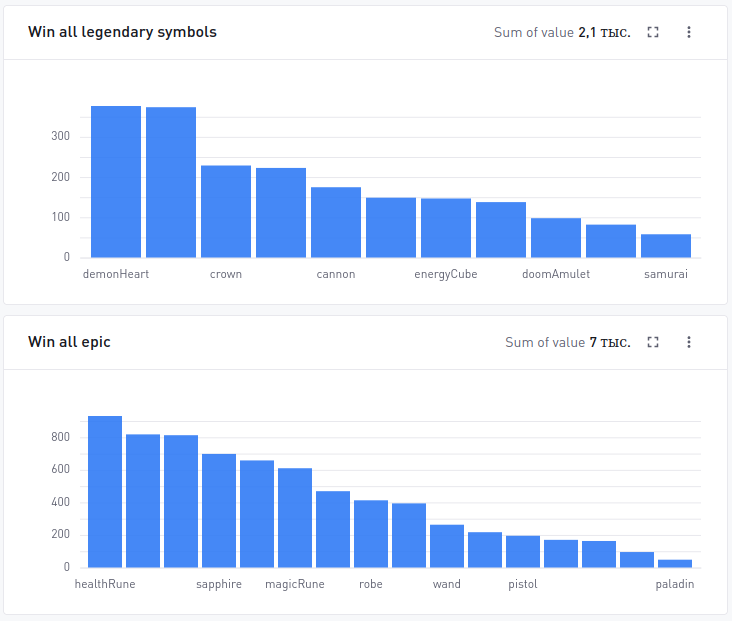Click the wand bar

[447, 546]
